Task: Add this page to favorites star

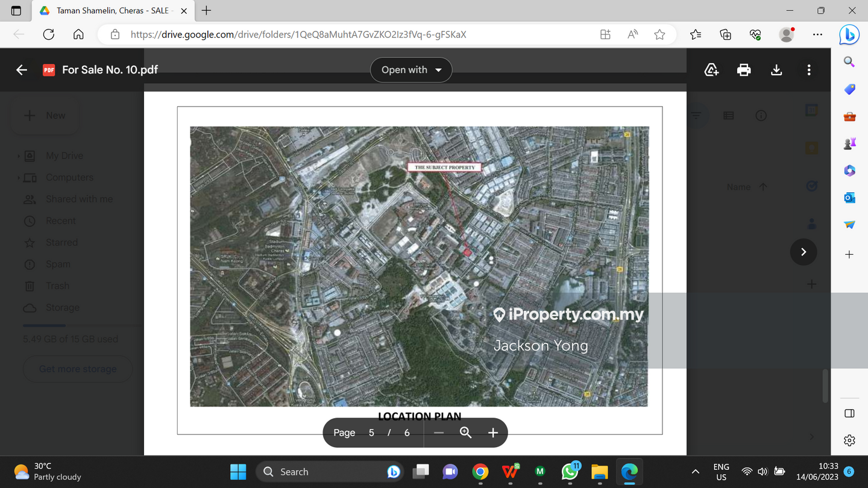Action: click(x=659, y=35)
